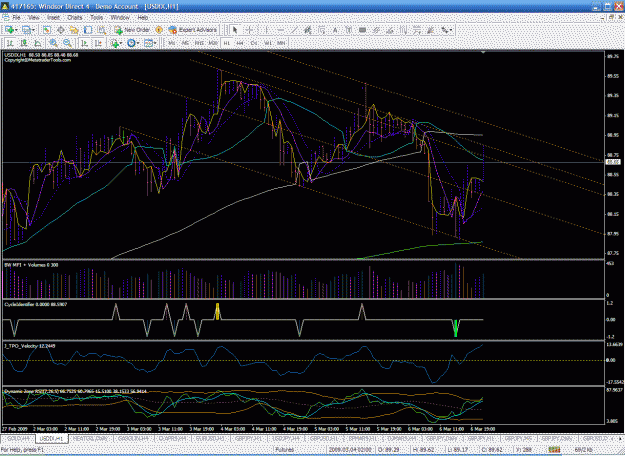Switch chart to Candlesticks mode
625x456 pixels.
point(24,43)
